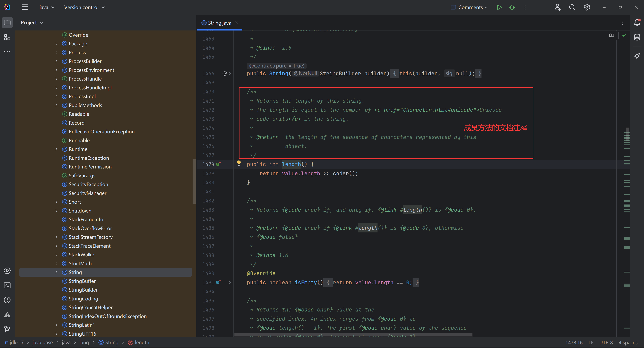Close the String.java tab
The width and height of the screenshot is (644, 348).
(236, 23)
